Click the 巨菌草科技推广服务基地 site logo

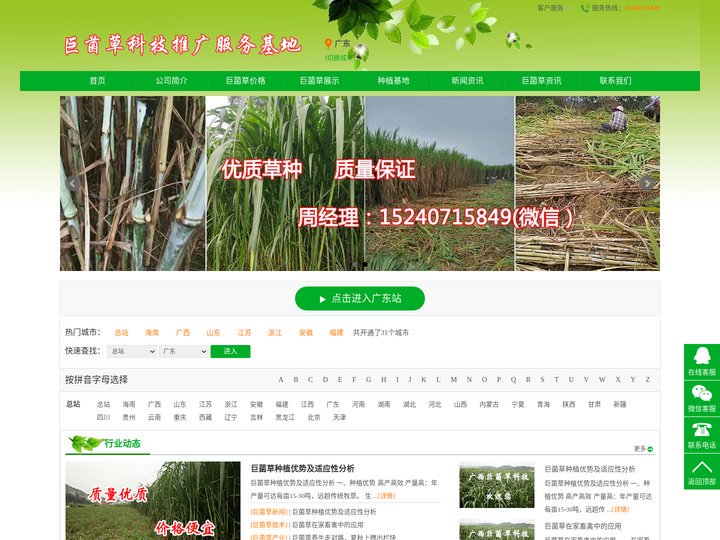point(183,45)
